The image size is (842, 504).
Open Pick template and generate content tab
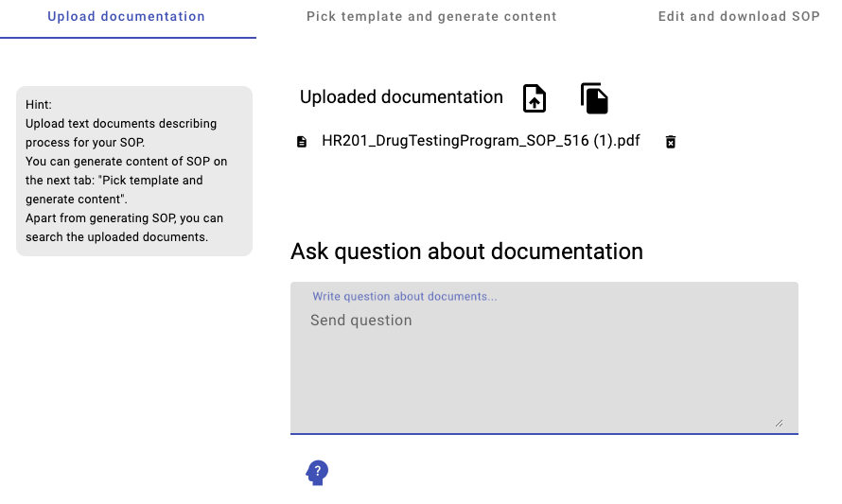tap(431, 17)
